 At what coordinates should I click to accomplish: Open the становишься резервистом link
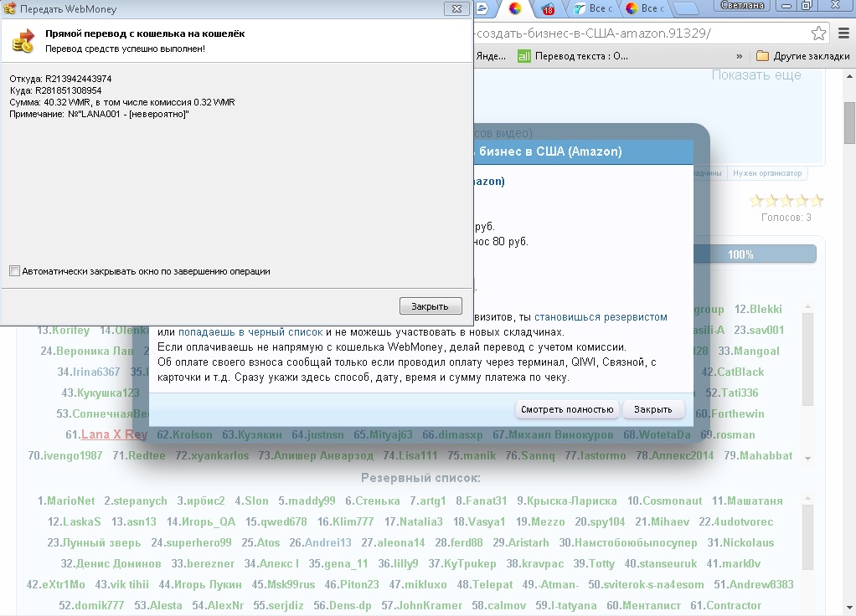pyautogui.click(x=601, y=317)
